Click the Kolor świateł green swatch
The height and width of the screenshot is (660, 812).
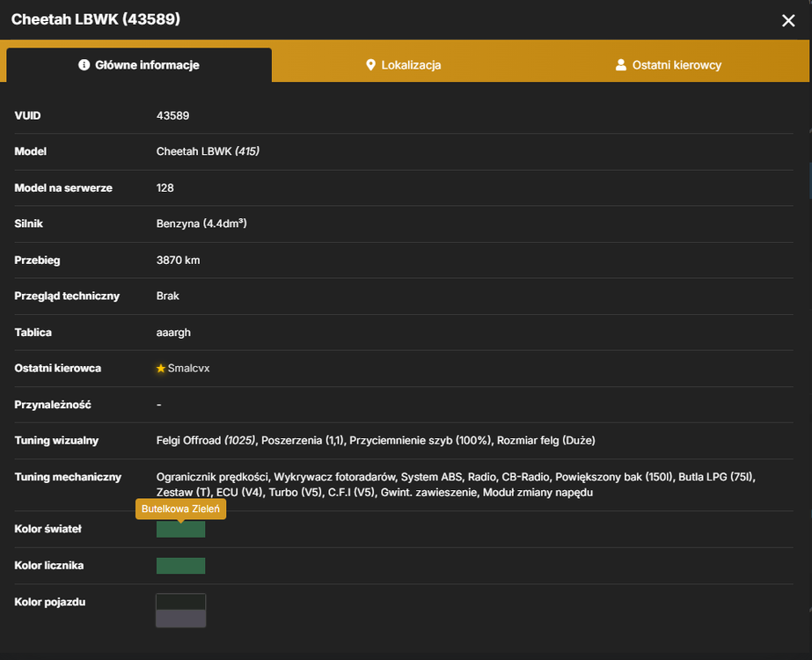click(x=180, y=530)
